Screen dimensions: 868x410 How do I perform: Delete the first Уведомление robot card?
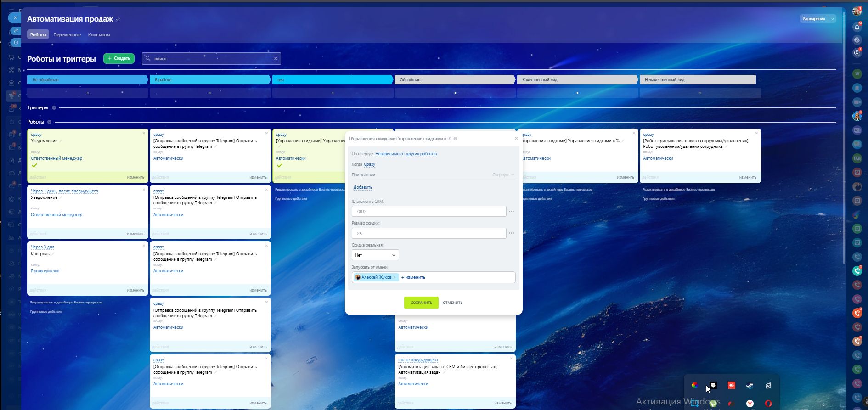[144, 133]
